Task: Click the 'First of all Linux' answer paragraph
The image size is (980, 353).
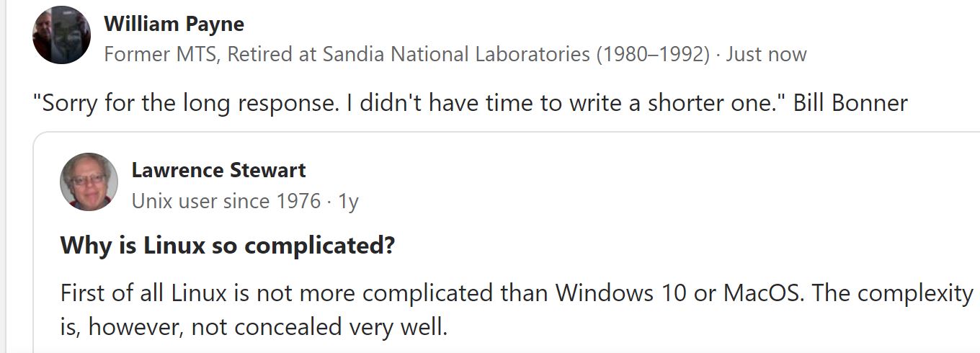Action: [x=517, y=310]
